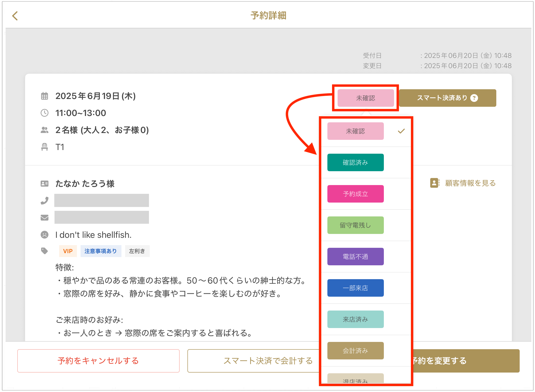The image size is (535, 392).
Task: Choose 留守電残し status option
Action: pyautogui.click(x=355, y=225)
